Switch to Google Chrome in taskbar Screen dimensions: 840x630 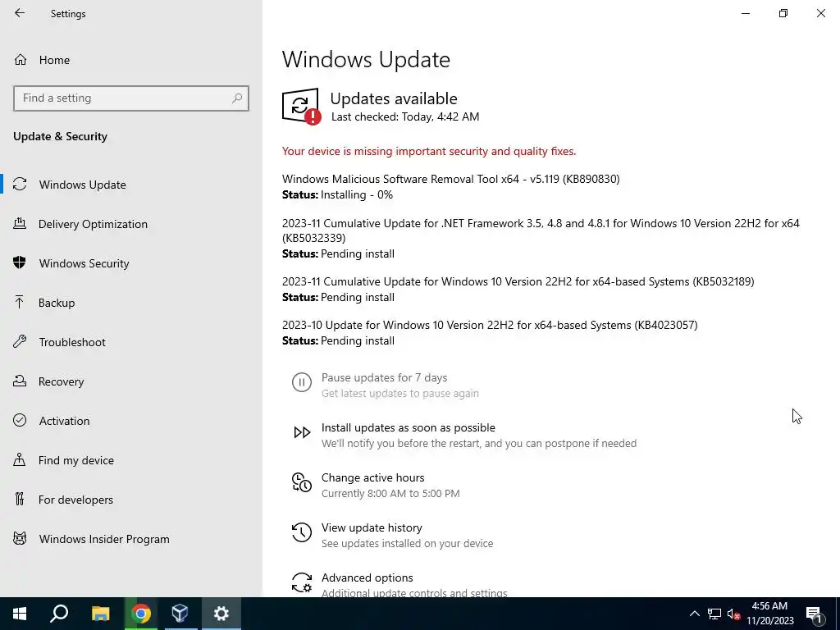click(x=141, y=614)
